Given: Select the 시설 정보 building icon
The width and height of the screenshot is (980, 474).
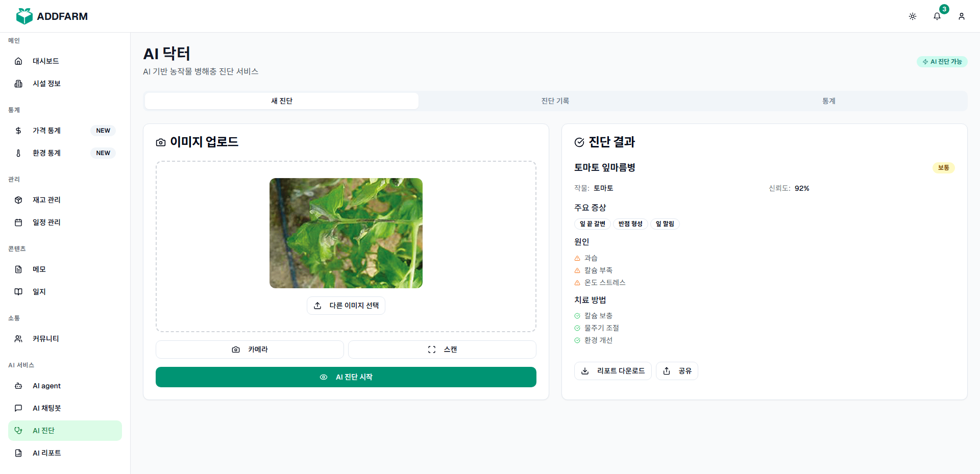Looking at the screenshot, I should pyautogui.click(x=18, y=83).
